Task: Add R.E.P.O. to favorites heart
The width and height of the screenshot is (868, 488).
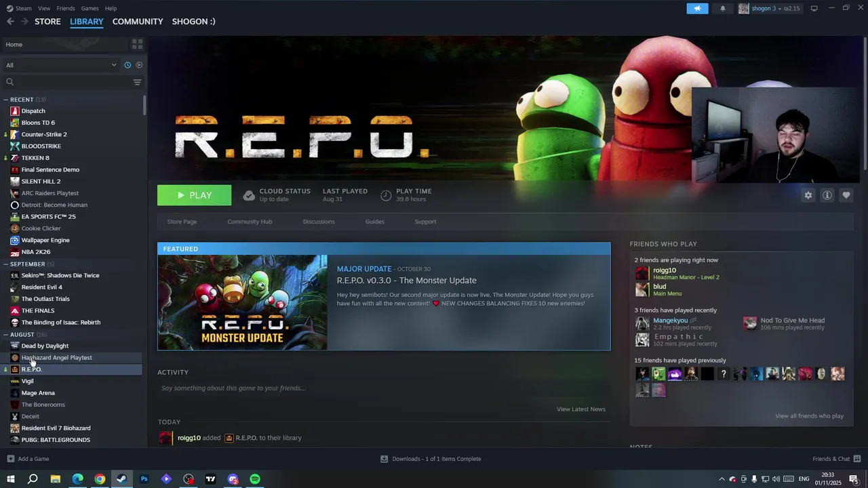Action: tap(846, 195)
